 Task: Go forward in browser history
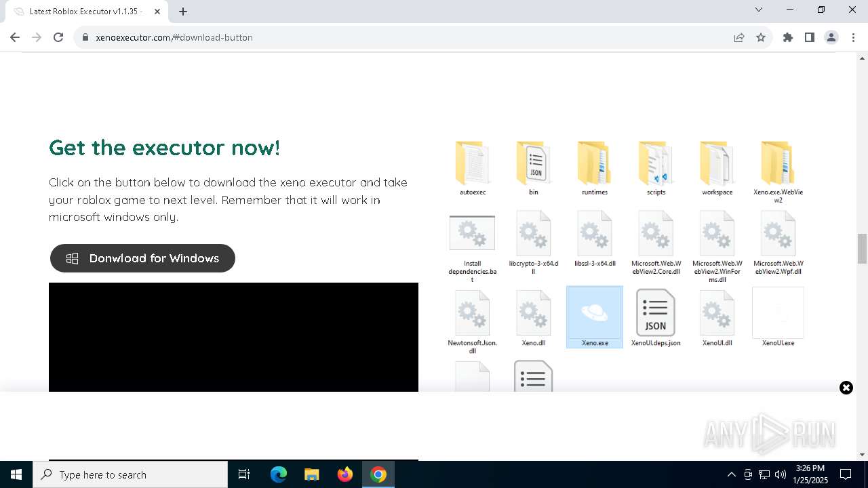(x=37, y=37)
